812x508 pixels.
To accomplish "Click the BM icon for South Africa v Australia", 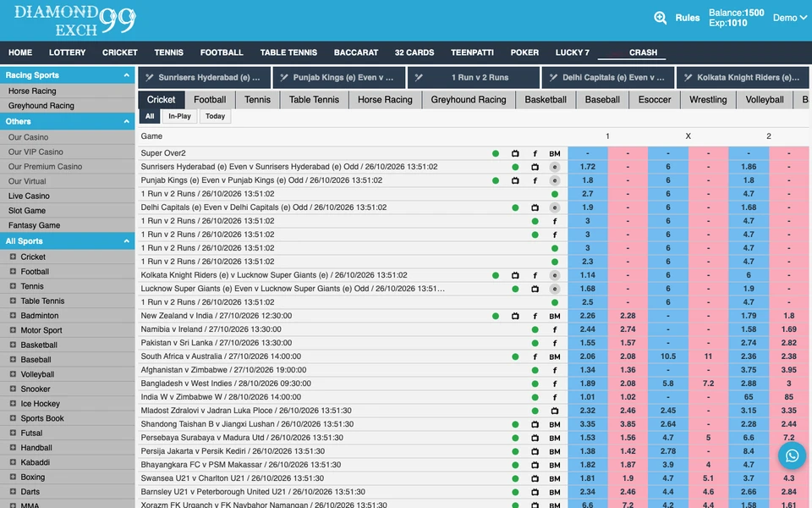I will (x=555, y=356).
